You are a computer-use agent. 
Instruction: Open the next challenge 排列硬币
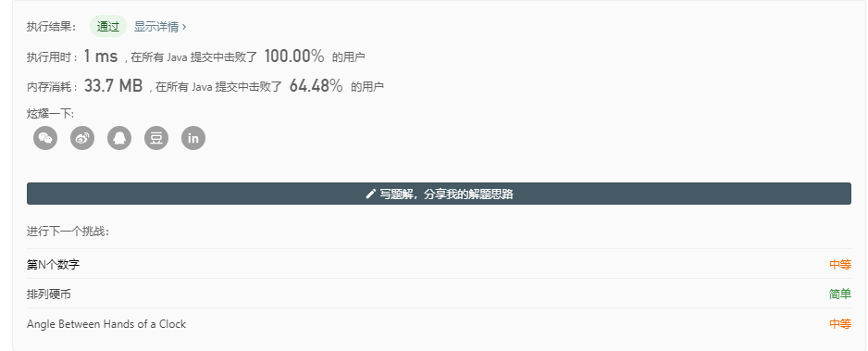point(49,295)
